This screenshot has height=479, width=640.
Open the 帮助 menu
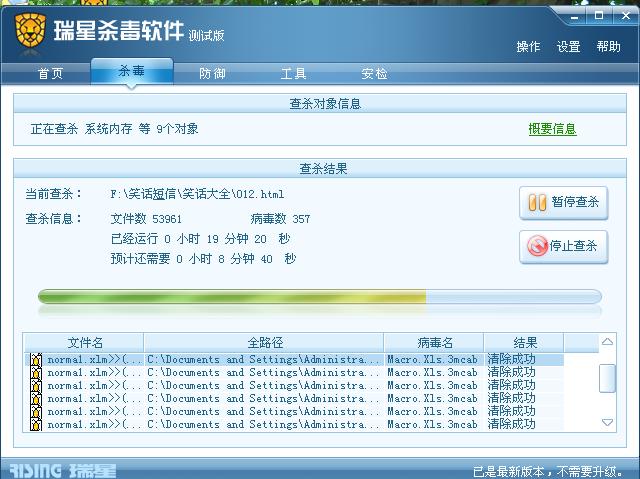coord(608,47)
